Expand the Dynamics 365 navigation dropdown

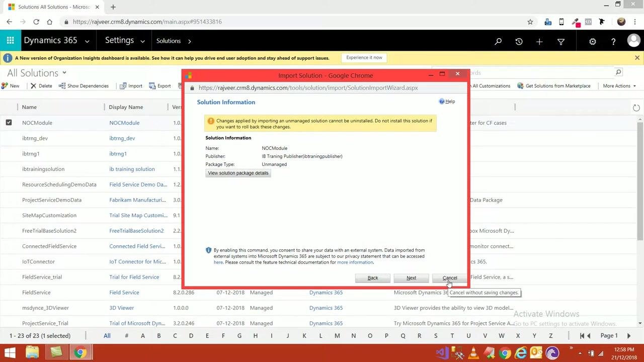(x=87, y=41)
